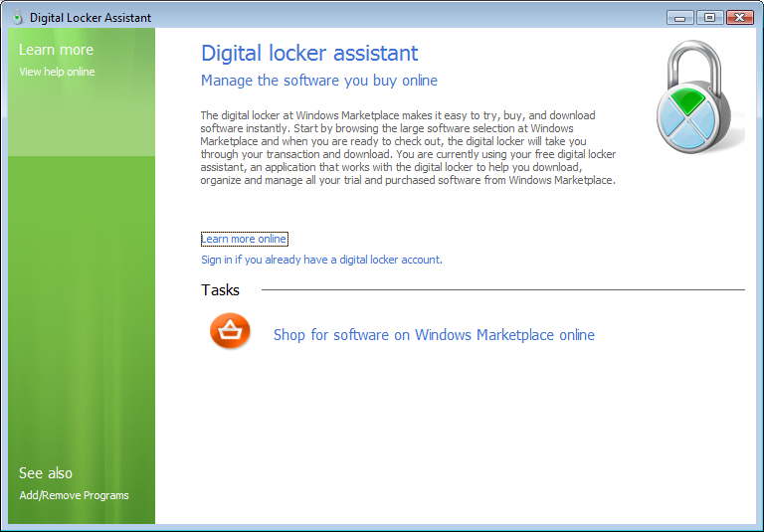Click the orange shopping basket icon
The height and width of the screenshot is (532, 764).
tap(230, 331)
